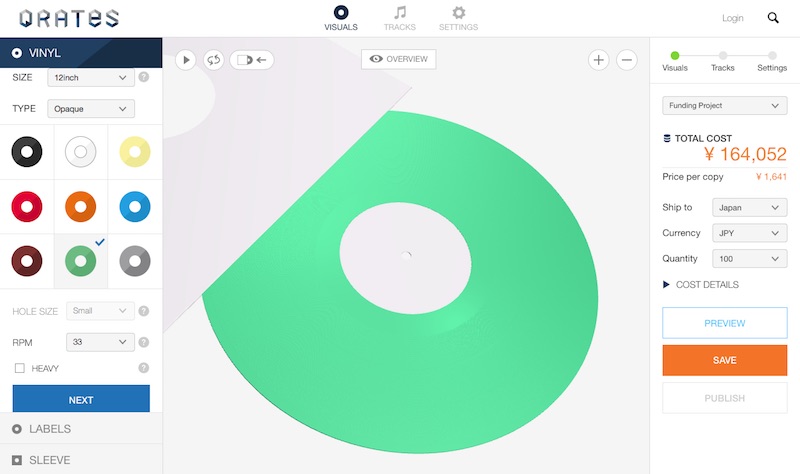Go to Tracks progress step
800x474 pixels.
pyautogui.click(x=722, y=61)
